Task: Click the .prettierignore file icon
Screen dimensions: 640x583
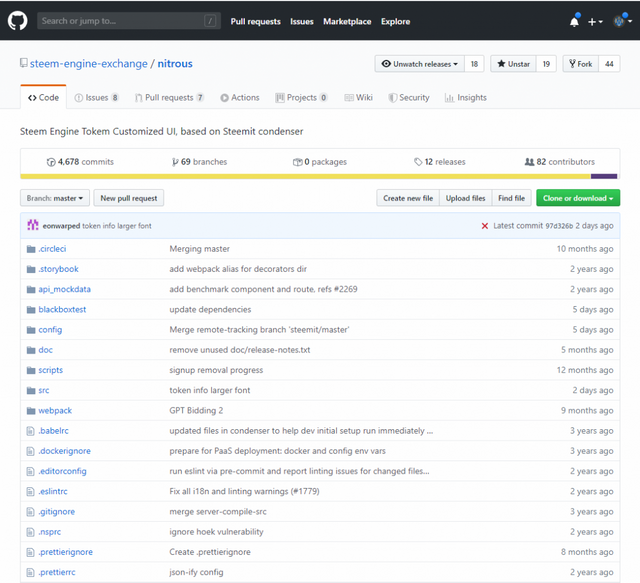Action: 31,552
